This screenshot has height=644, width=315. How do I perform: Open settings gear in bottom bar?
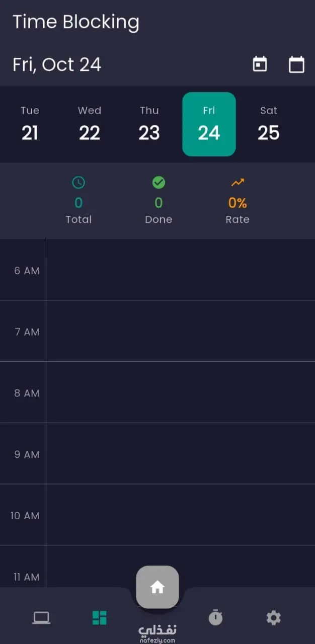273,617
